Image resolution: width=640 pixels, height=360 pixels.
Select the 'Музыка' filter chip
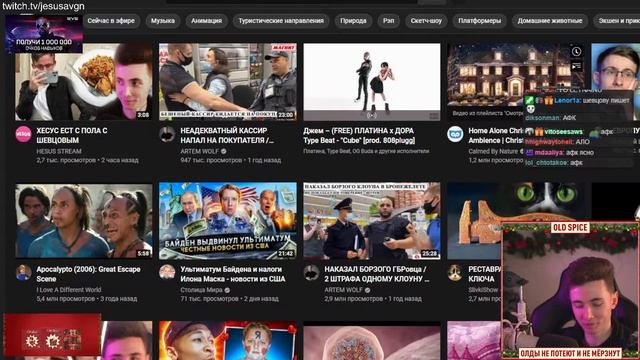coord(163,21)
